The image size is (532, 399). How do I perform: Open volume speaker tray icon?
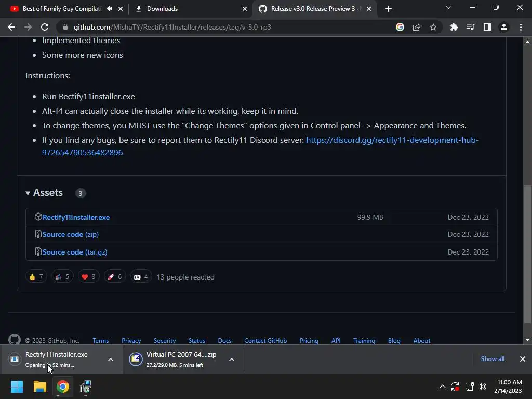(482, 387)
